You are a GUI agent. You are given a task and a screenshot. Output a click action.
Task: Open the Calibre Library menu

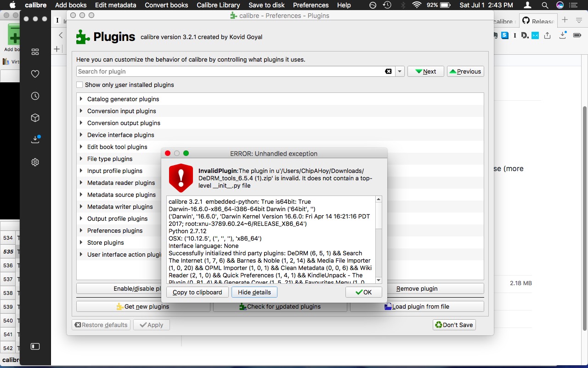tap(218, 5)
